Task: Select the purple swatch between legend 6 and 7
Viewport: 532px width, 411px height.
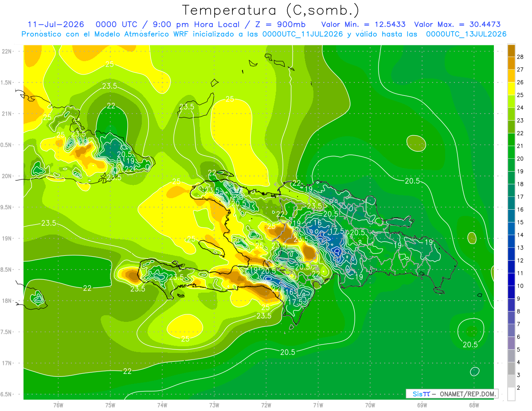Action: click(x=511, y=330)
